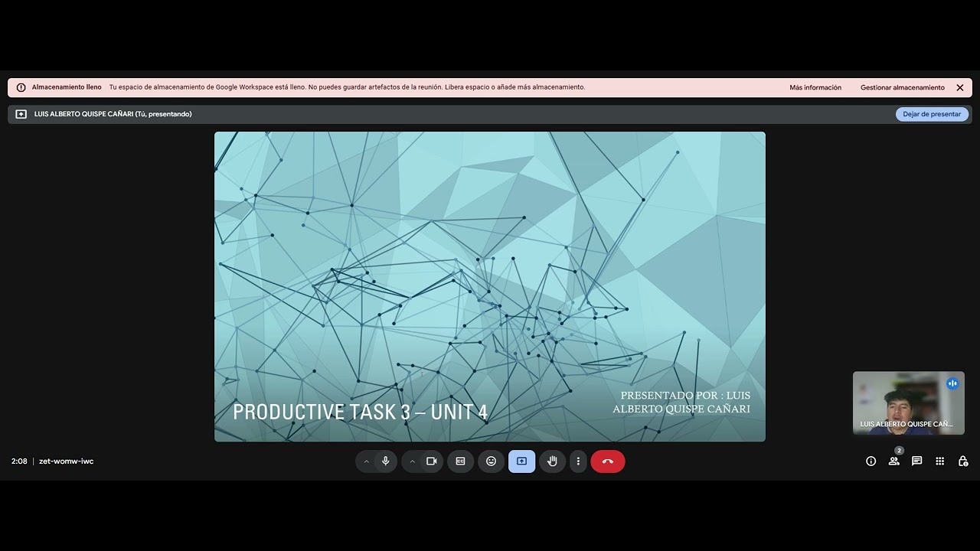The width and height of the screenshot is (980, 551).
Task: Open chat with everyone
Action: pyautogui.click(x=916, y=461)
